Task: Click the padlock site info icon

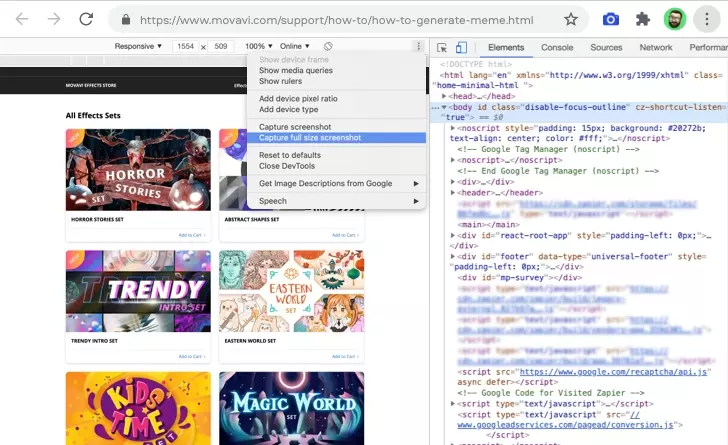Action: [x=126, y=20]
